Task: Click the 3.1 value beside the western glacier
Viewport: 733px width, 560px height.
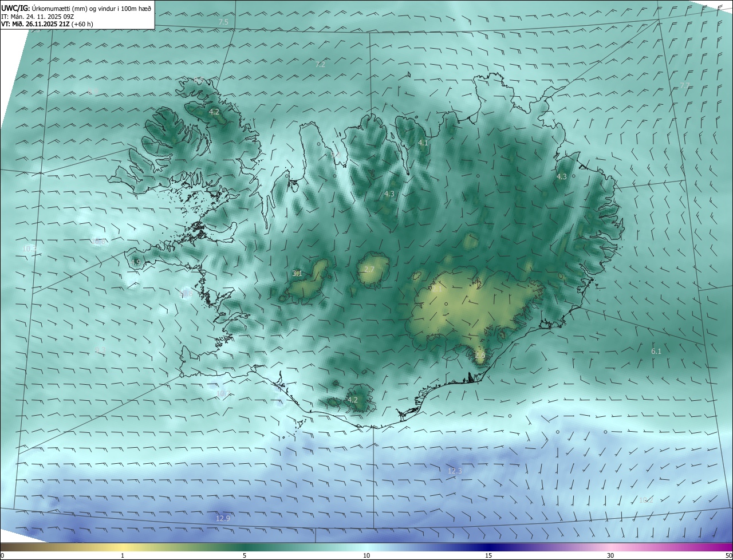Action: point(297,274)
